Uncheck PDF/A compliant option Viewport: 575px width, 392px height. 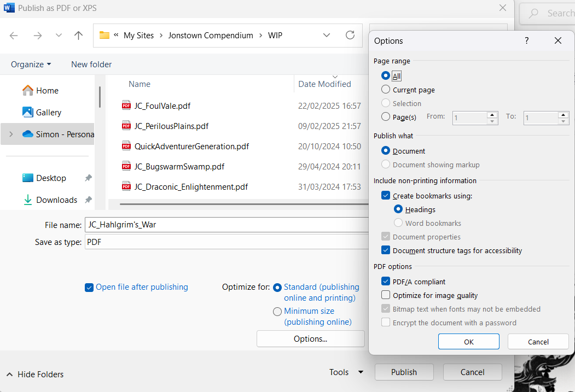click(x=386, y=282)
